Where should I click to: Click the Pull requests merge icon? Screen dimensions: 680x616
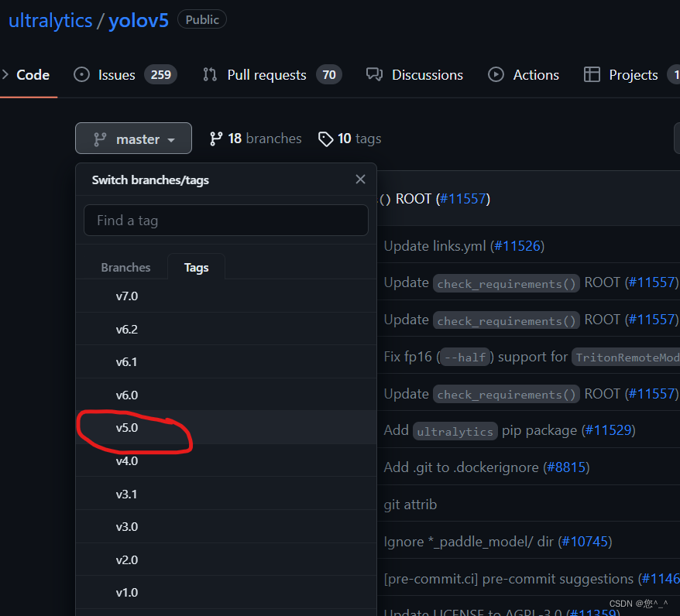[209, 74]
